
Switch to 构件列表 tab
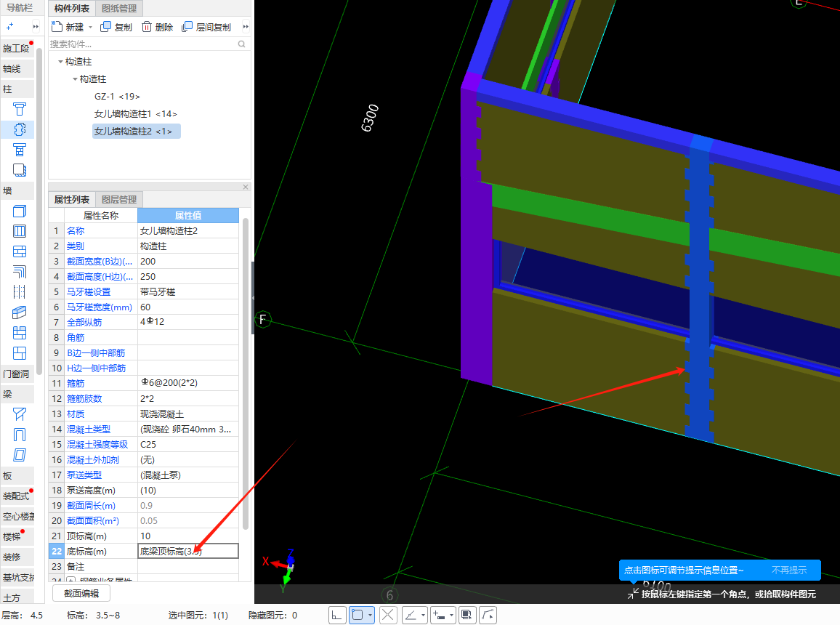click(x=72, y=8)
